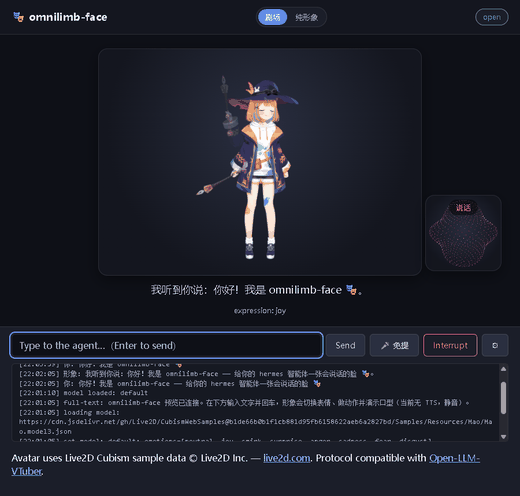Switch to the 剧场 theater mode tab
The height and width of the screenshot is (496, 520).
272,17
